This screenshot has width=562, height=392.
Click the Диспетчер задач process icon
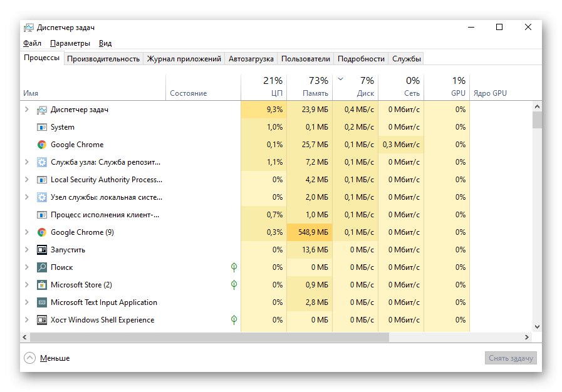(x=41, y=109)
